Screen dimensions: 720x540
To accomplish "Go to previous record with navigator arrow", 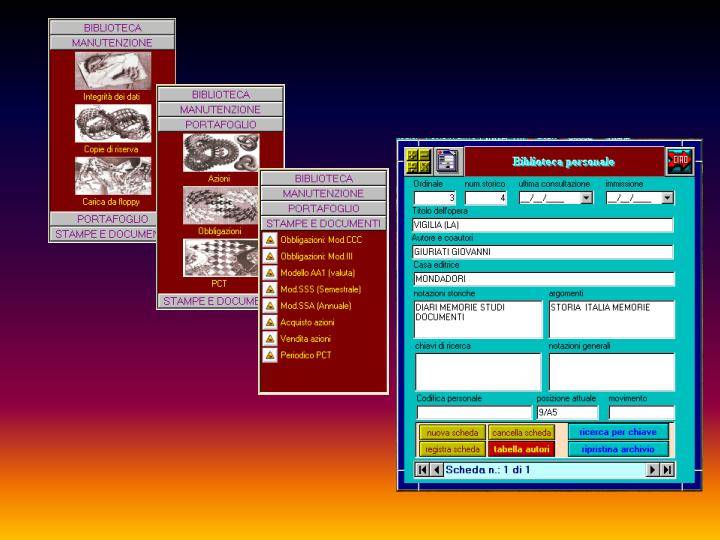I will pos(437,470).
